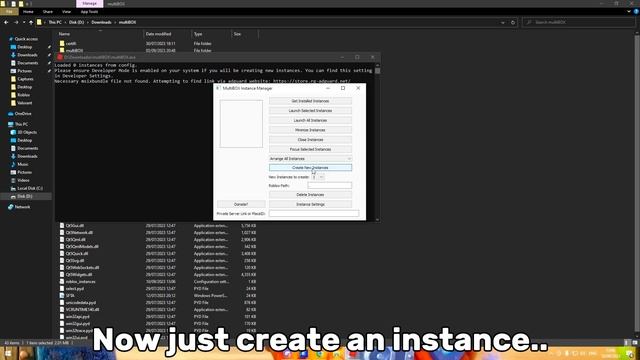Click Launch All Instances button
The image size is (640, 360).
point(310,120)
